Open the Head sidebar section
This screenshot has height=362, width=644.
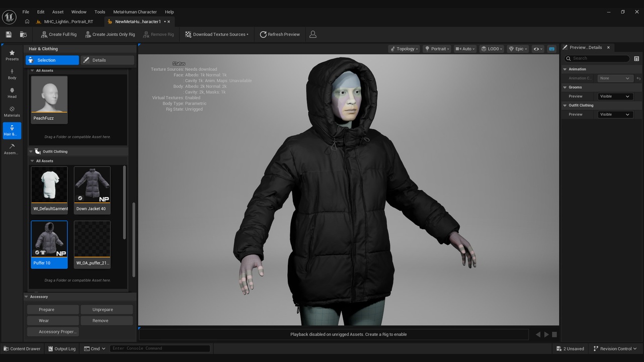pos(12,93)
